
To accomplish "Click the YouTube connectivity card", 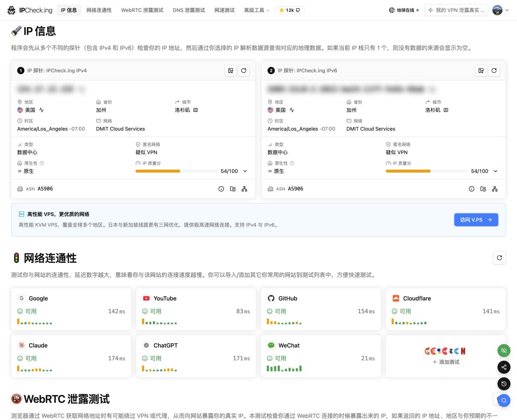I will tap(196, 309).
